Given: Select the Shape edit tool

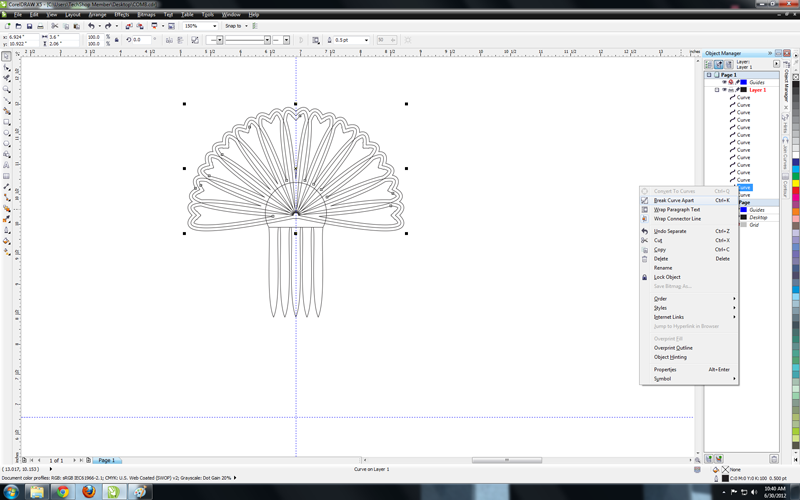Looking at the screenshot, I should 7,67.
